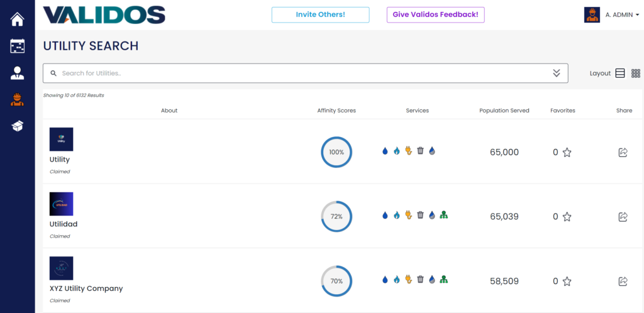The image size is (644, 313).
Task: Click the search magnifier icon
Action: (x=53, y=74)
